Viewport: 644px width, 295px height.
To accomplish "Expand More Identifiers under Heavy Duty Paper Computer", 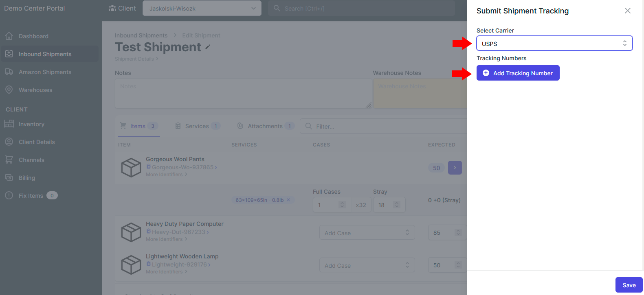I will [x=167, y=239].
